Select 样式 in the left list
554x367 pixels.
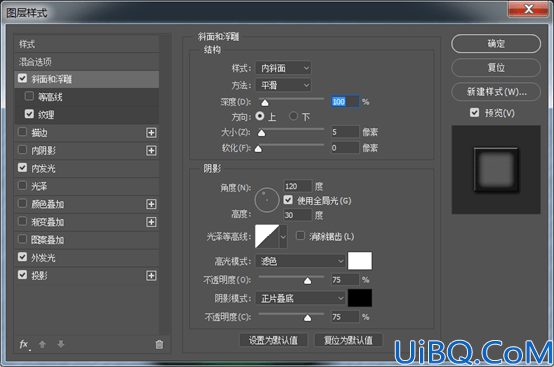(87, 44)
